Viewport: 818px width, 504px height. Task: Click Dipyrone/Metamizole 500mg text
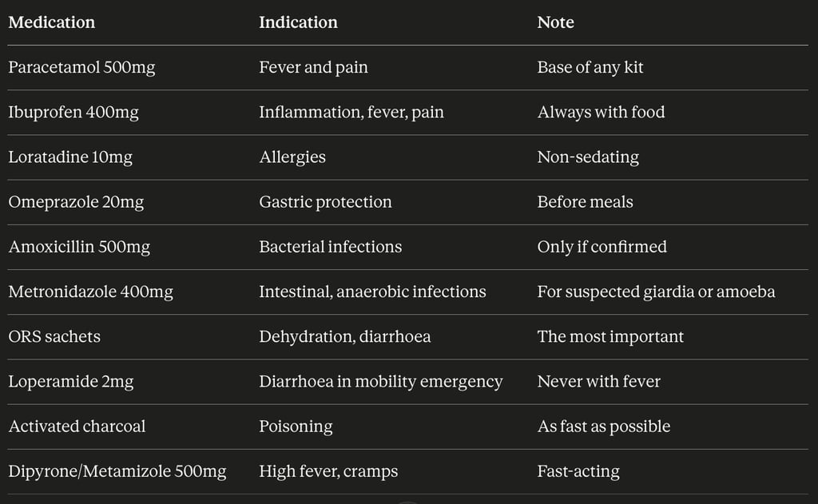[117, 471]
